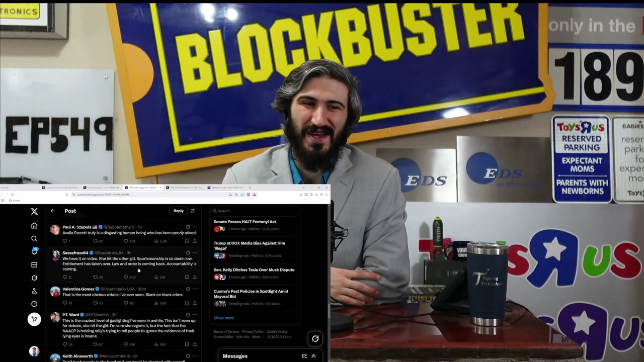This screenshot has width=644, height=362.
Task: Open reply sort settings sliders icon
Action: coord(192,211)
